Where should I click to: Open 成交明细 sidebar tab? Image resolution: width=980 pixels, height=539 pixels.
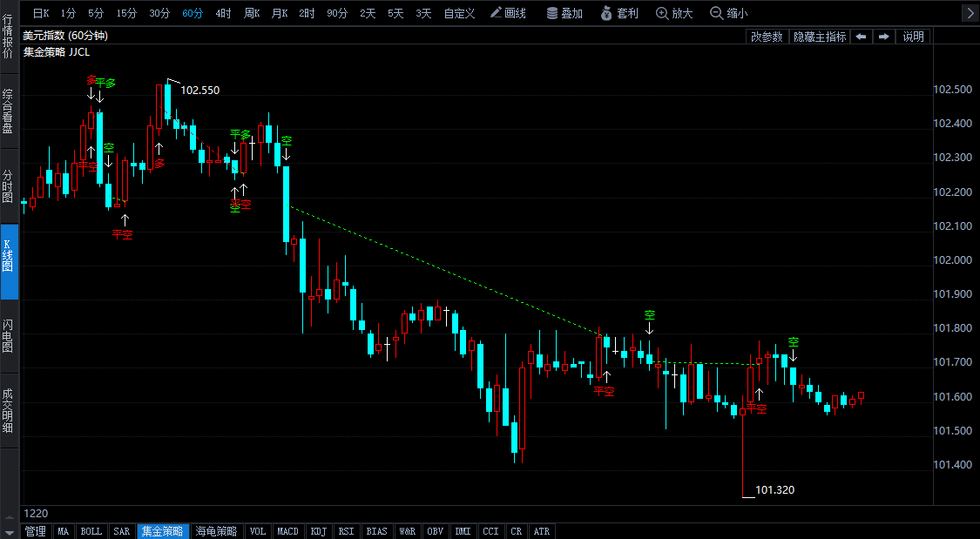click(x=9, y=411)
